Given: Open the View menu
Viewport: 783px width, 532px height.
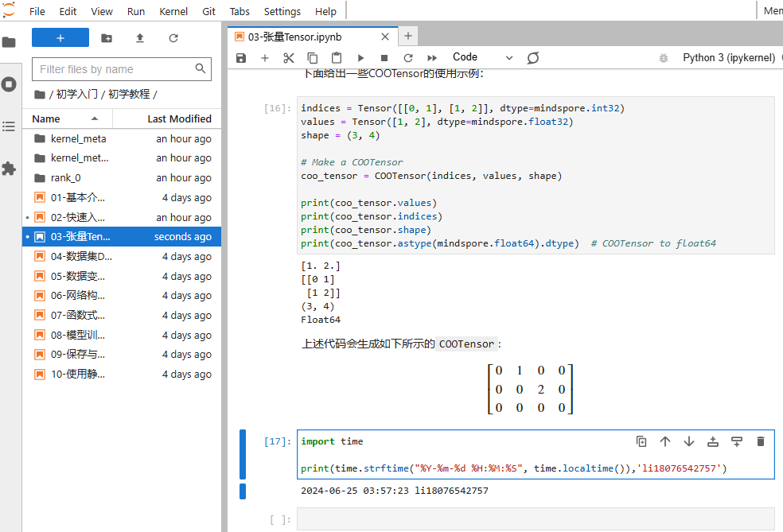Looking at the screenshot, I should (102, 11).
